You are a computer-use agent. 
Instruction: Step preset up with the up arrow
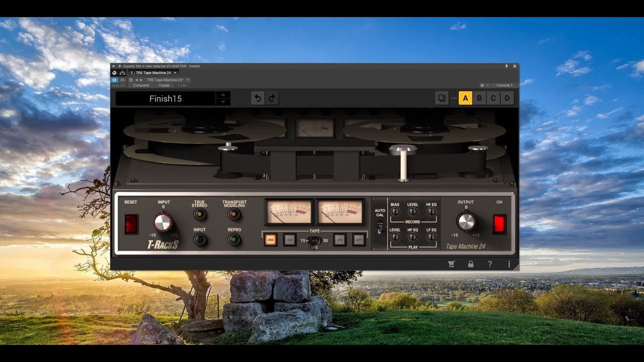[223, 95]
